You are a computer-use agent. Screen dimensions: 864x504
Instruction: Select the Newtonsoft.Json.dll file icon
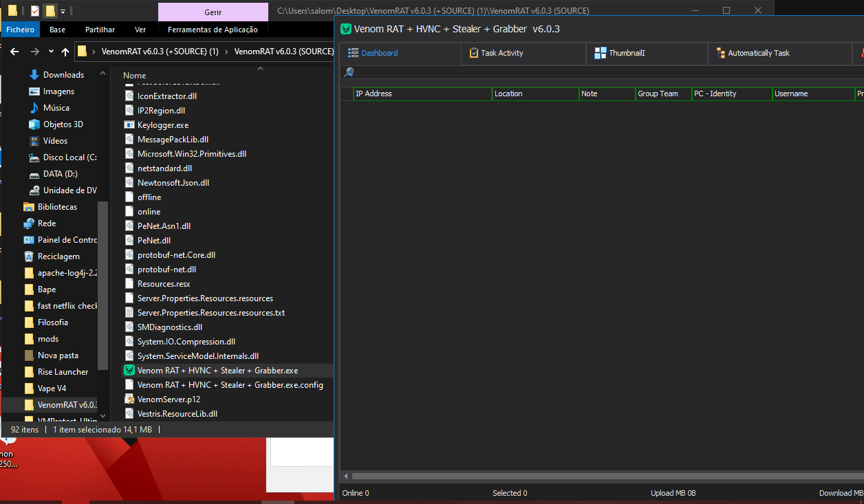pos(129,183)
